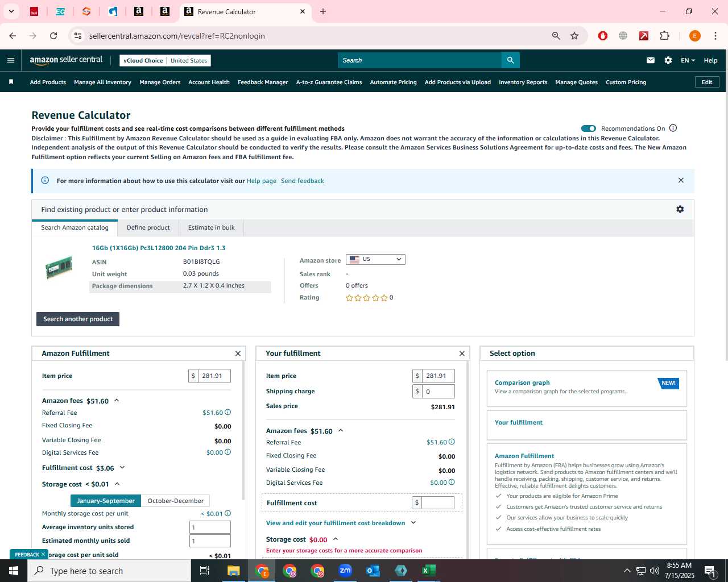This screenshot has width=728, height=582.
Task: Open Comparison graph option
Action: 586,388
